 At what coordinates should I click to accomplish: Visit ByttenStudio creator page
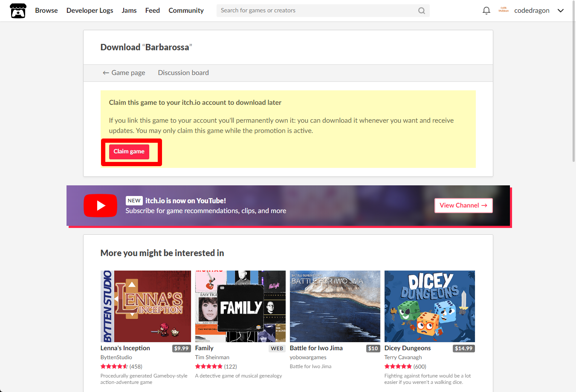click(x=116, y=357)
